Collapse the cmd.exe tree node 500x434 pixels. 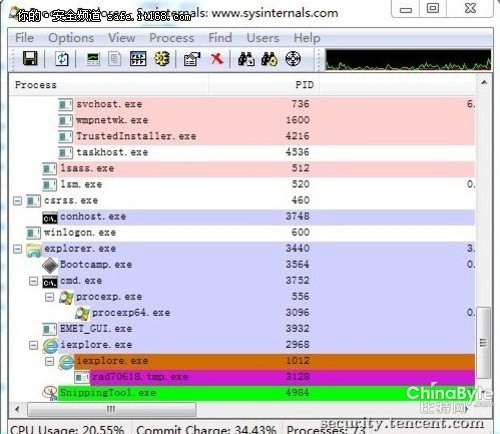click(33, 281)
